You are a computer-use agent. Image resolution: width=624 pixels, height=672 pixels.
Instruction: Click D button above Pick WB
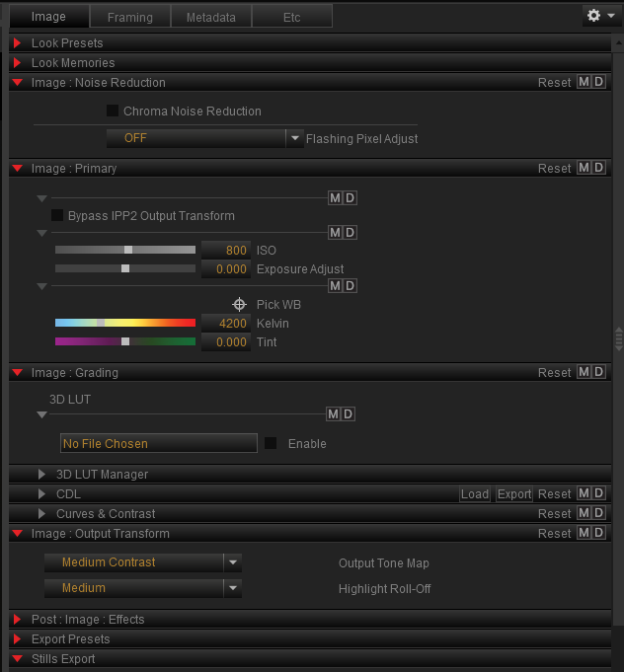coord(350,285)
